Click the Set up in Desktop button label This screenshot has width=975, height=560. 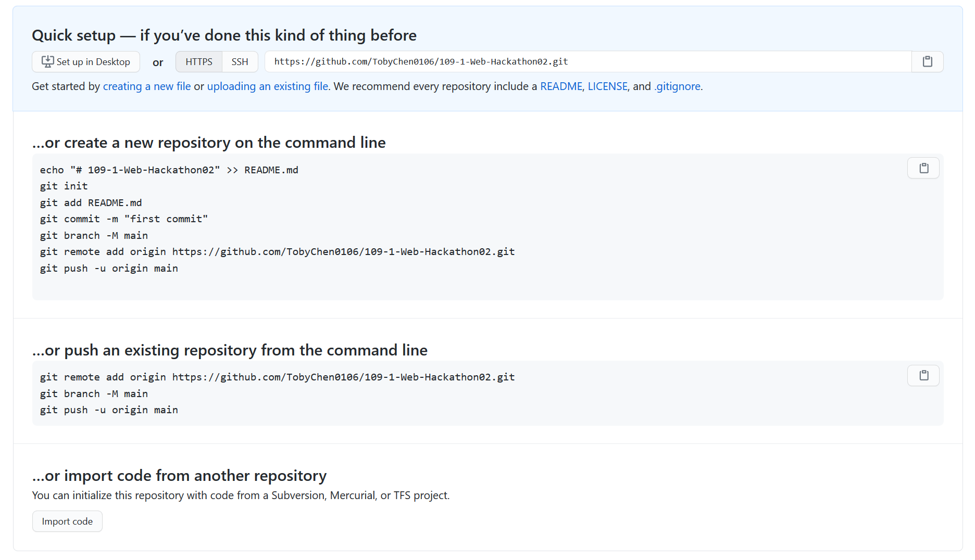coord(93,62)
